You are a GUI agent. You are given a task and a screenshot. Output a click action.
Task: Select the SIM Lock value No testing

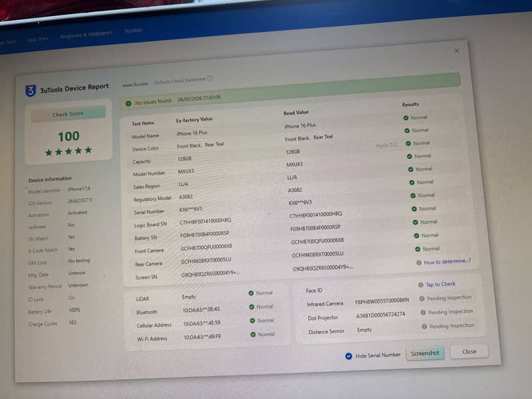79,261
